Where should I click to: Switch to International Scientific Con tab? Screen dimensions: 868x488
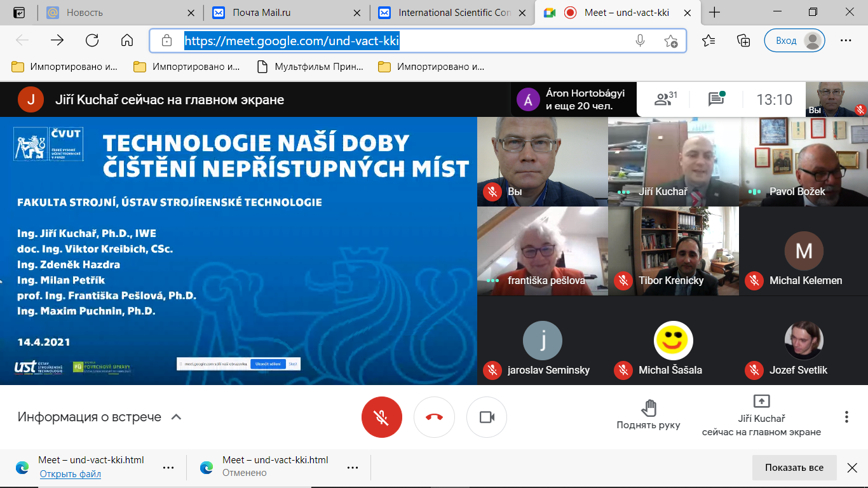click(452, 13)
